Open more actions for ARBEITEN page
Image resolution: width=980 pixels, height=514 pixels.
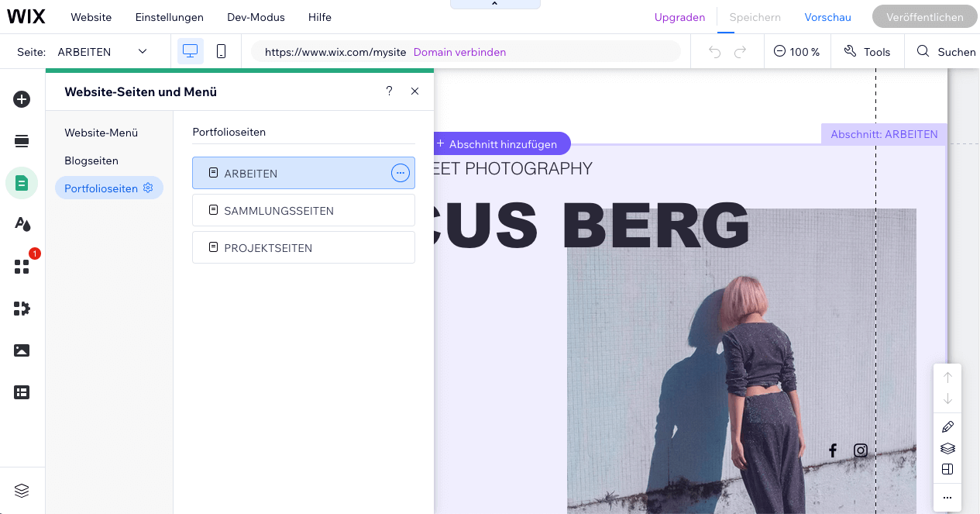[x=400, y=173]
